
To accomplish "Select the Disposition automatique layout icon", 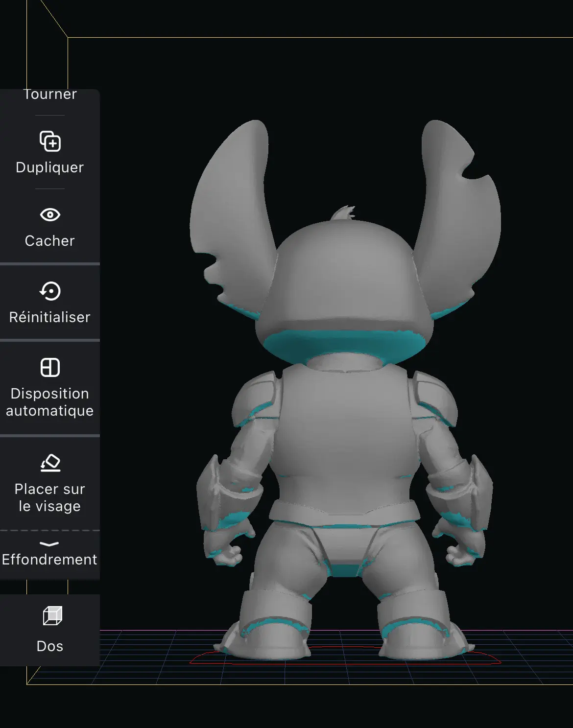I will point(50,367).
